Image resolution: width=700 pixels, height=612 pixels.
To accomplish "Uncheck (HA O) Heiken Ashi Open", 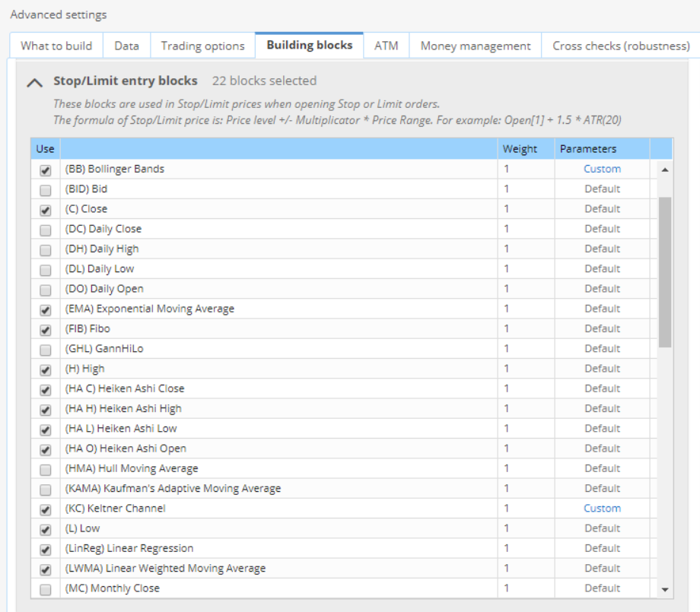I will (46, 449).
